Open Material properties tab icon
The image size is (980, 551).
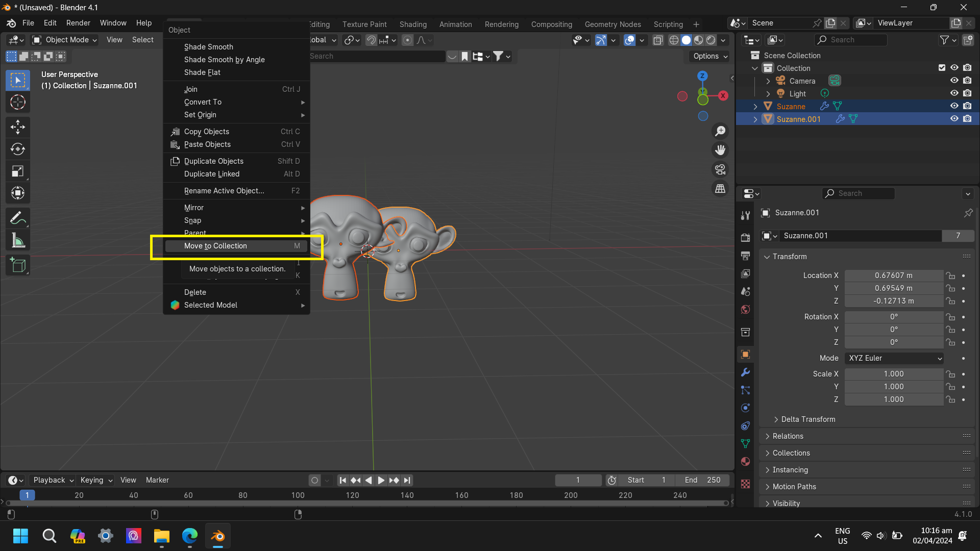click(x=746, y=462)
